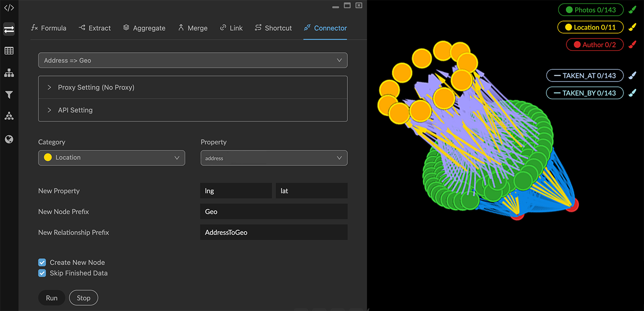
Task: Click the filter funnel sidebar icon
Action: coord(9,95)
